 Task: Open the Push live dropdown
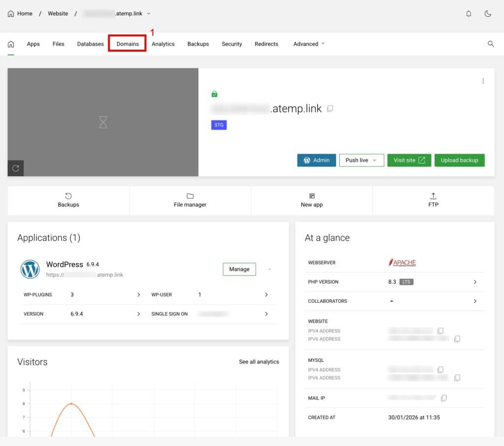[361, 160]
